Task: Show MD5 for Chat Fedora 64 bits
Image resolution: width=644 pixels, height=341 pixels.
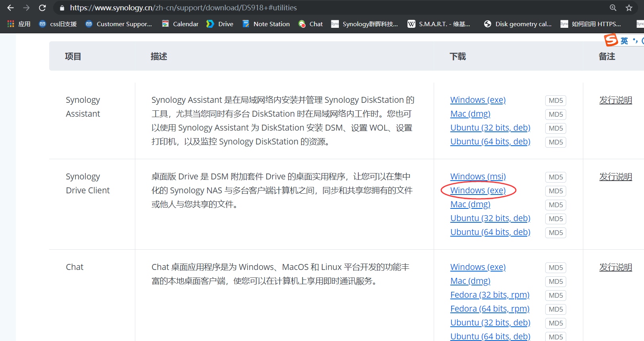Action: [x=556, y=309]
